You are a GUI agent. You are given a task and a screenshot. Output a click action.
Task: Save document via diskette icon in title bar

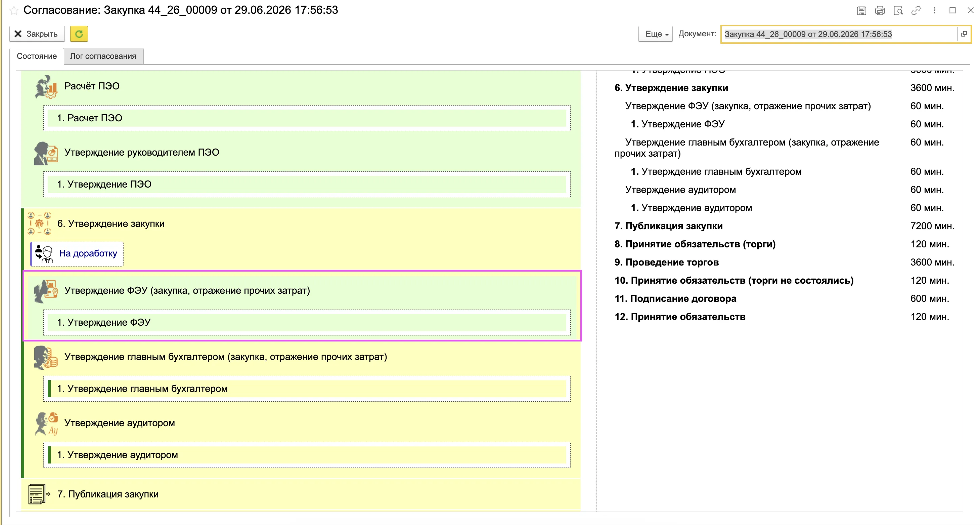click(861, 10)
